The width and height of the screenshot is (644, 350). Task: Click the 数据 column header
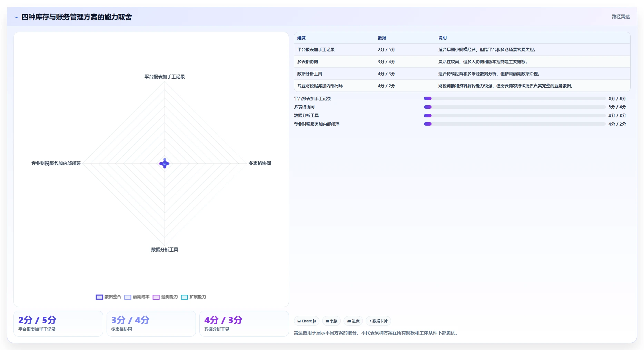coord(382,38)
